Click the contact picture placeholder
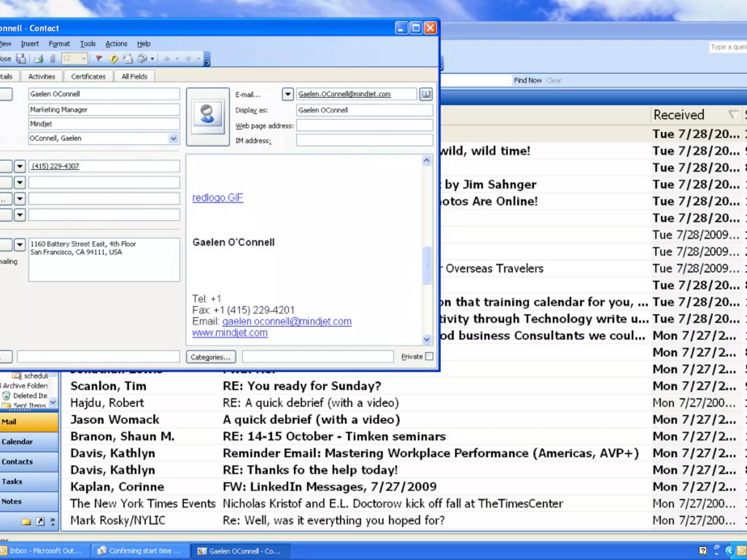 tap(208, 117)
